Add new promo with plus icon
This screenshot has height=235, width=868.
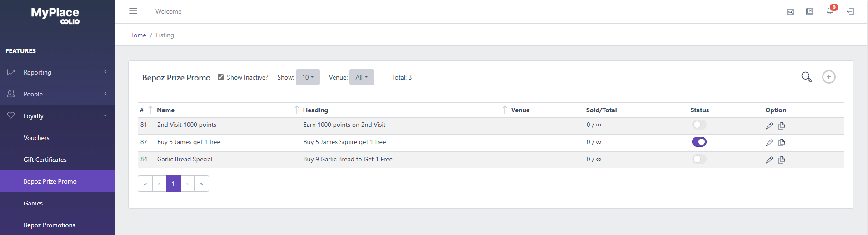(x=829, y=77)
